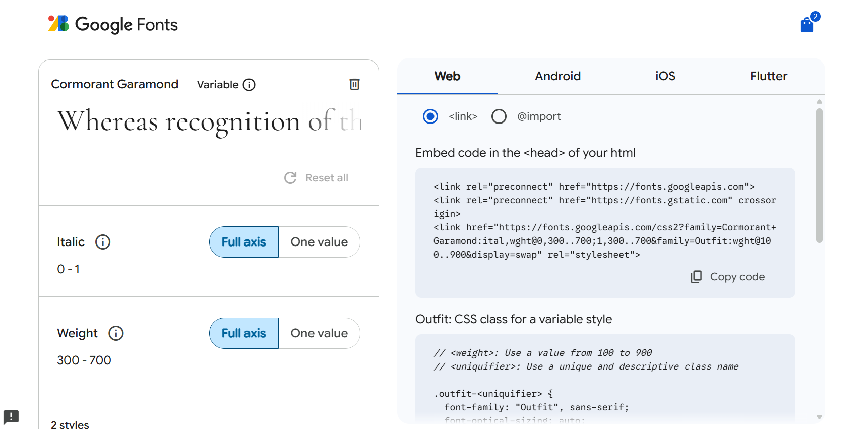Click the code panel scrollbar thumb
868x429 pixels.
(x=819, y=175)
